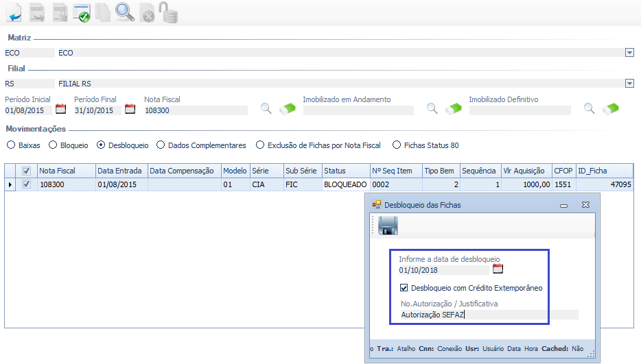The image size is (641, 364).
Task: Clear Imobilizado em Andamento with eraser icon
Action: click(x=454, y=109)
